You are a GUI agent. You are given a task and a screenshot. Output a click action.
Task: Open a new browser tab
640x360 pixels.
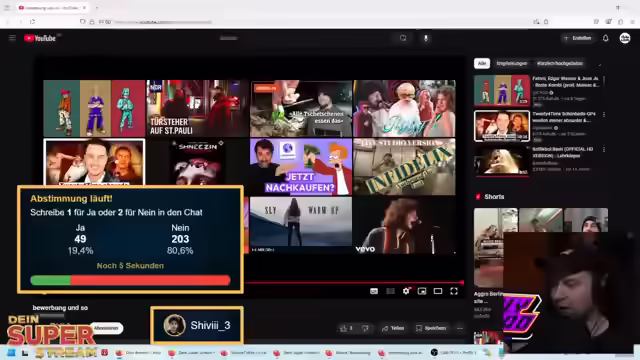(x=97, y=7)
